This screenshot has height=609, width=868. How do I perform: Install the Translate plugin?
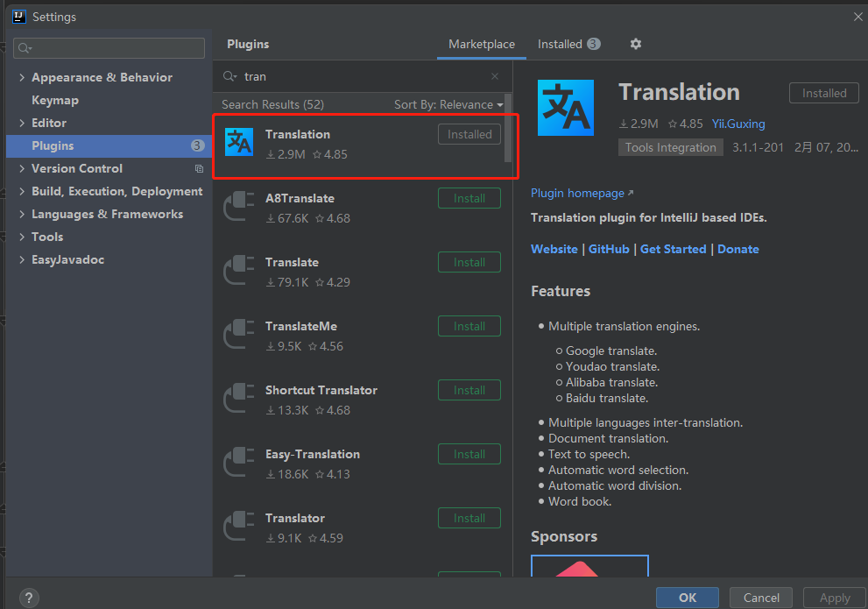(469, 262)
